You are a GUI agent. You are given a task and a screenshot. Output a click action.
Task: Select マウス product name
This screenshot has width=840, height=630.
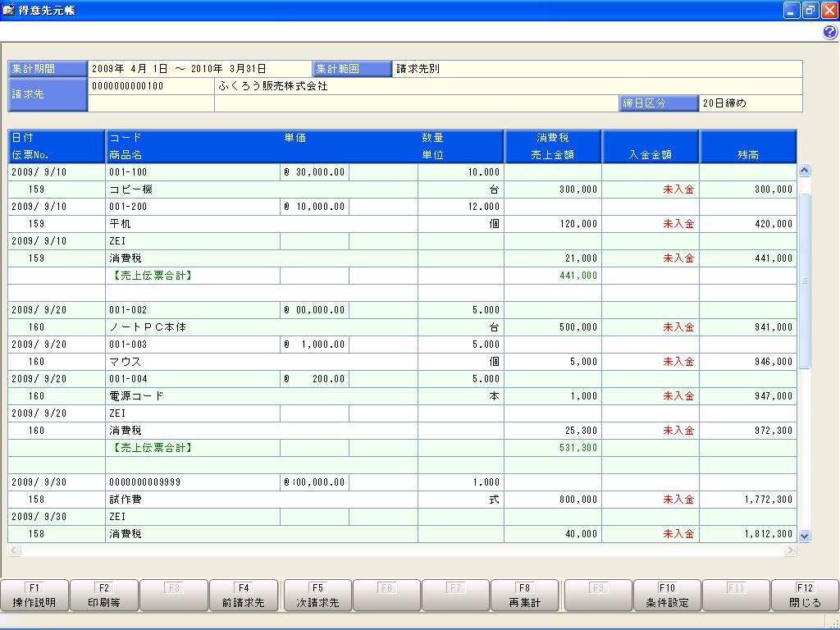tap(126, 362)
